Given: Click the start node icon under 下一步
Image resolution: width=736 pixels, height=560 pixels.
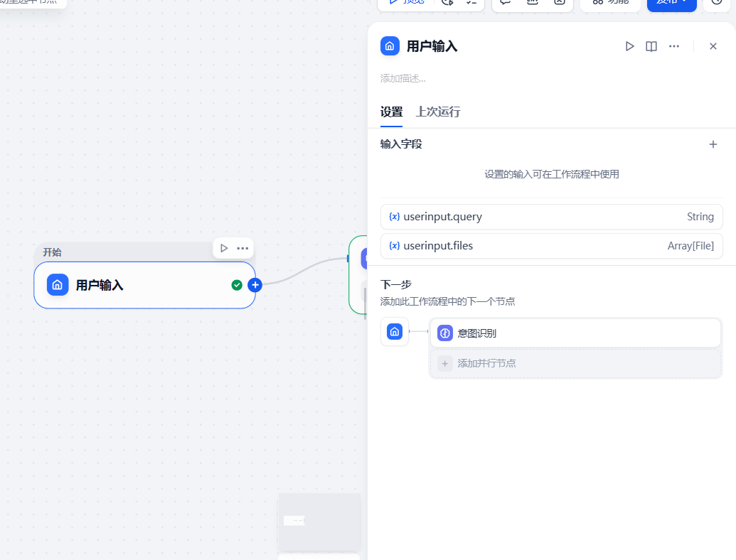Looking at the screenshot, I should point(394,332).
